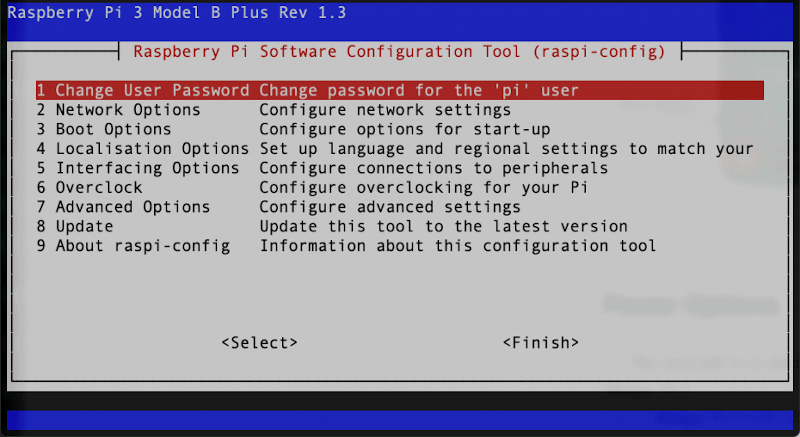Choose Boot Options menu item
The width and height of the screenshot is (800, 437).
[399, 129]
